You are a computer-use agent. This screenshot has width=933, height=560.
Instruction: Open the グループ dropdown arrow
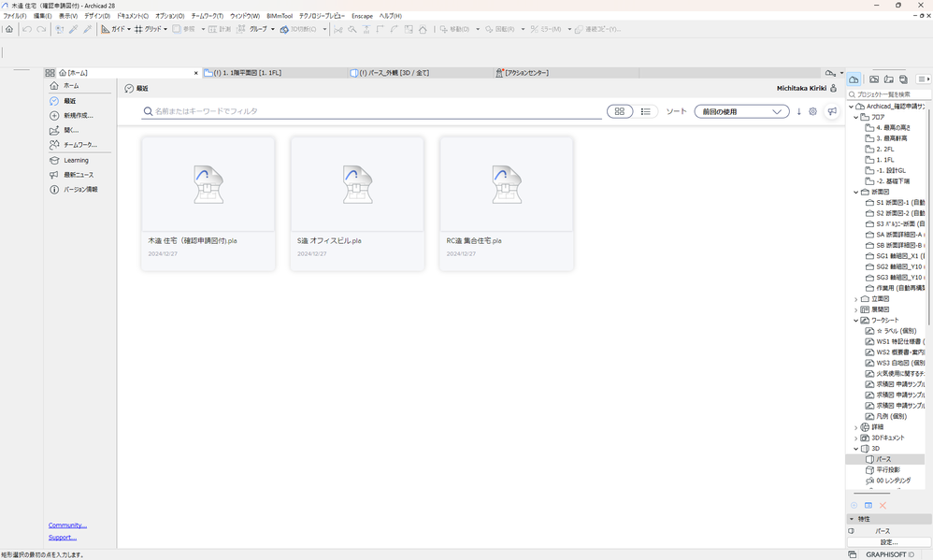coord(273,29)
